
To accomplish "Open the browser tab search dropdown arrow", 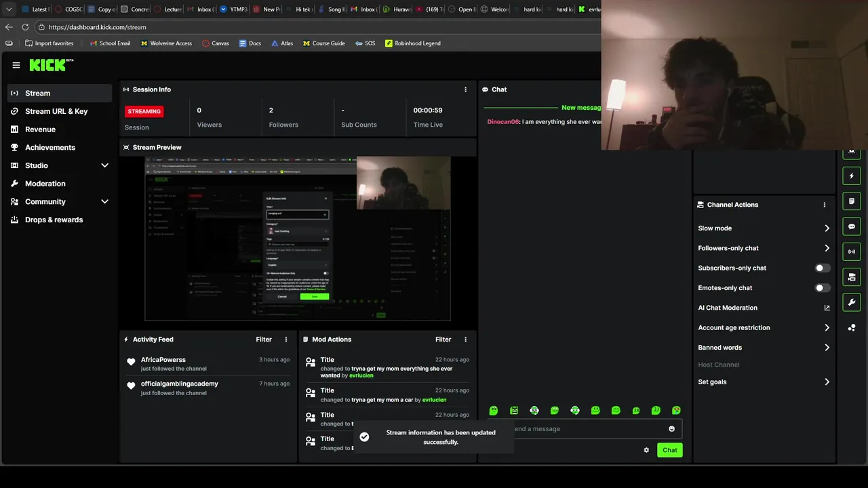I will coord(9,9).
